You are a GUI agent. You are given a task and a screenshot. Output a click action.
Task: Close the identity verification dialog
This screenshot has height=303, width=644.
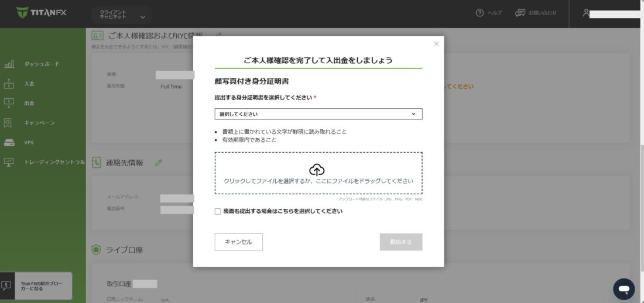pyautogui.click(x=436, y=44)
